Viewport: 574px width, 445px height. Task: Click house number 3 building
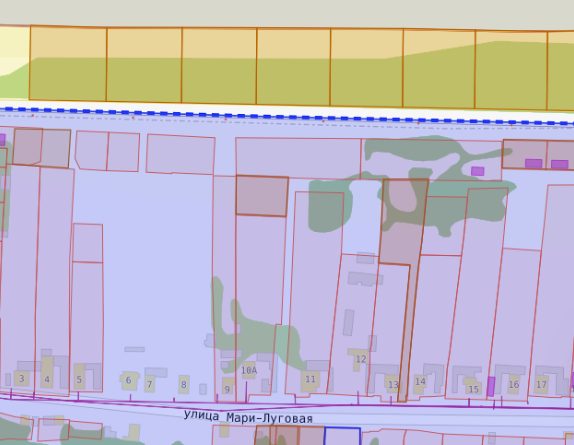21,378
